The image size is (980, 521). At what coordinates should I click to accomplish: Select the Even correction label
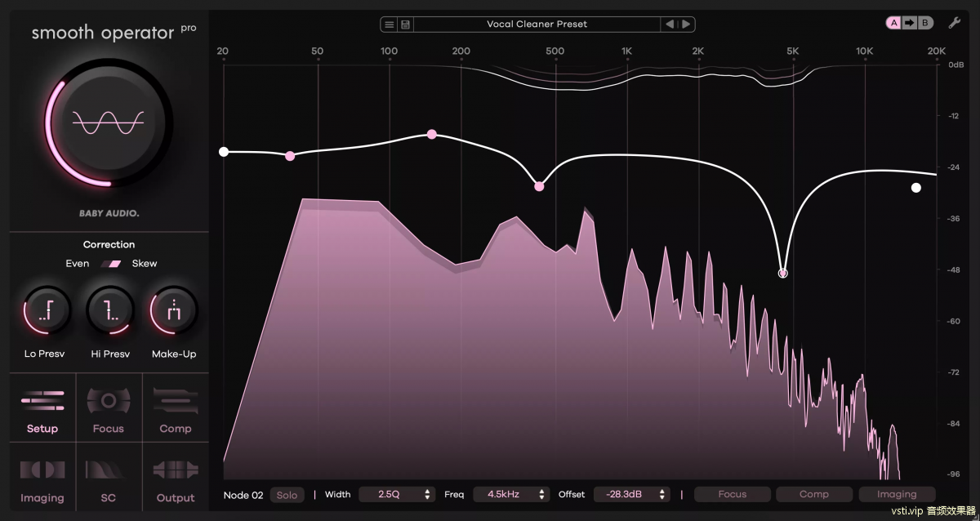pyautogui.click(x=78, y=264)
